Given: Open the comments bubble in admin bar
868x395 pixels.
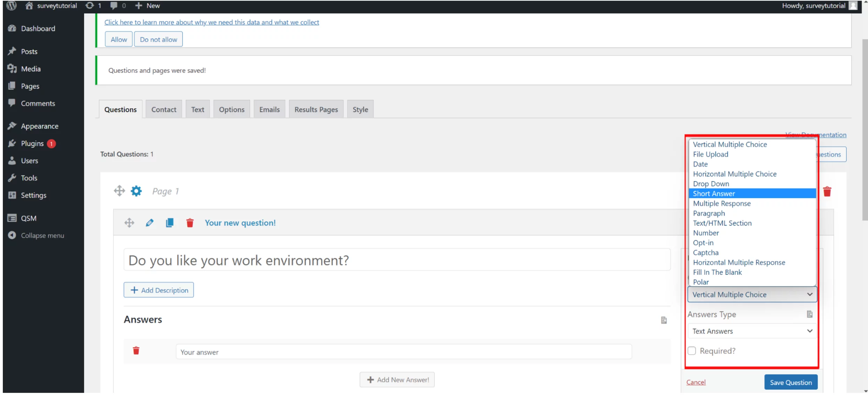Looking at the screenshot, I should pyautogui.click(x=114, y=6).
